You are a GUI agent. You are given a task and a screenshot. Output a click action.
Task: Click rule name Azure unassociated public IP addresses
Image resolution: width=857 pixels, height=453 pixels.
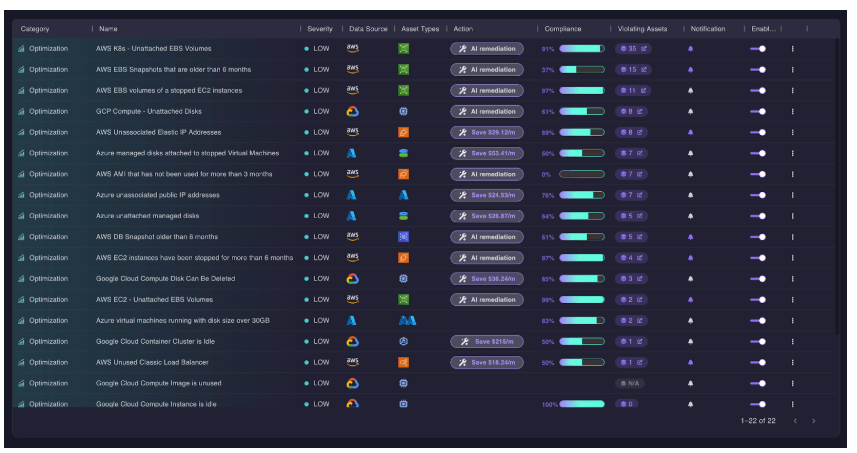(157, 195)
